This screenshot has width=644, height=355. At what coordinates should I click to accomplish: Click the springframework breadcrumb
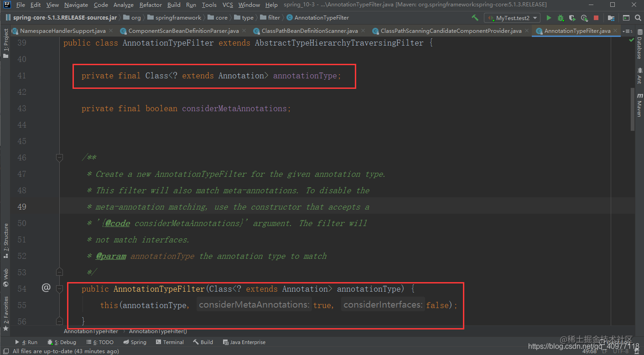174,18
